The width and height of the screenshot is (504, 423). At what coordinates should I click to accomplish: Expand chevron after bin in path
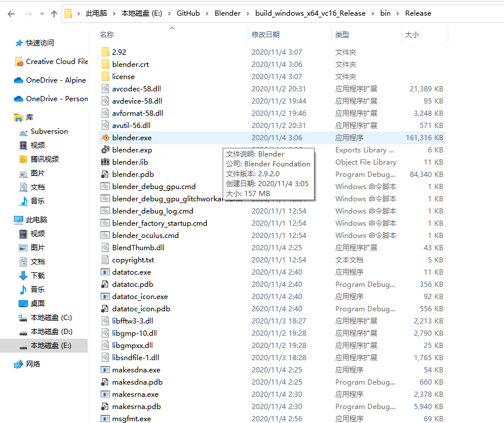pos(398,13)
